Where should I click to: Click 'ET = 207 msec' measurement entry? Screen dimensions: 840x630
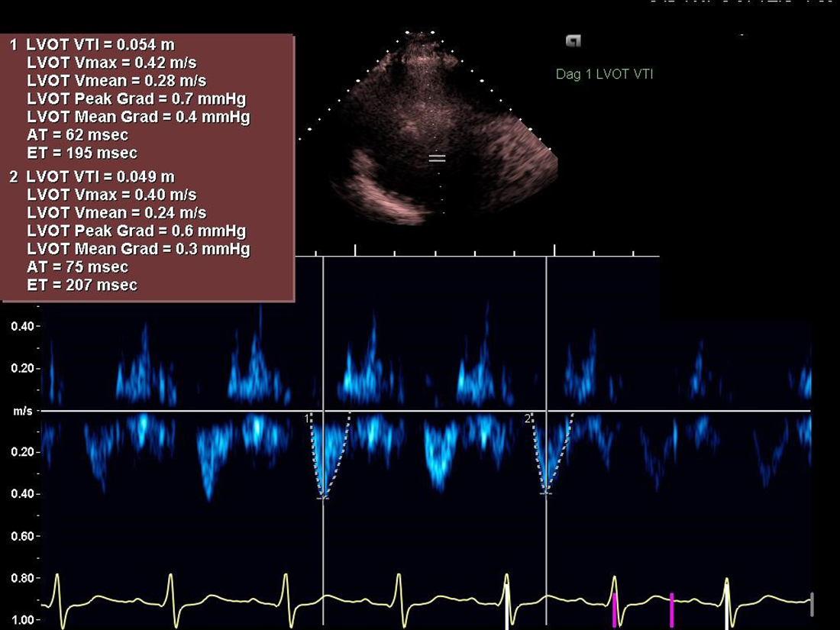click(82, 285)
